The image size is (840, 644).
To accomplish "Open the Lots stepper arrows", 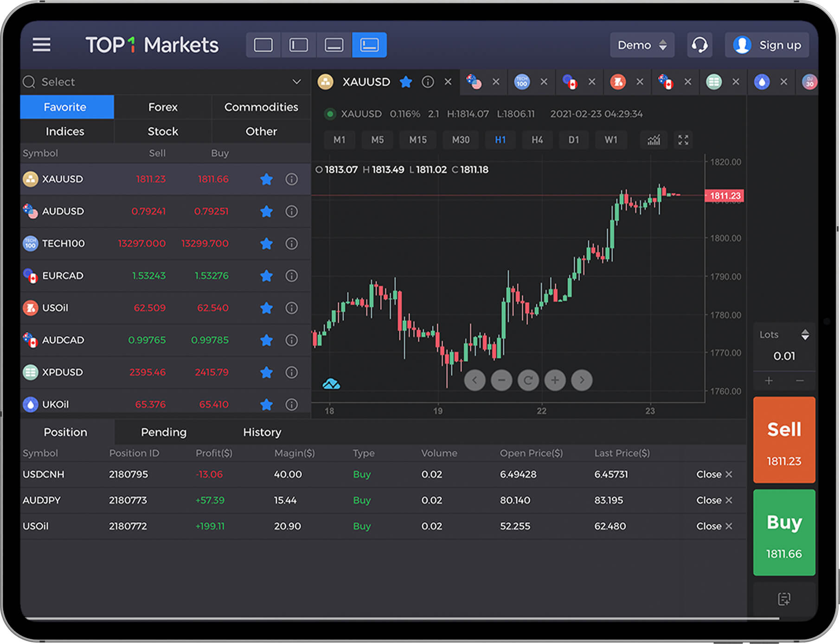I will click(805, 335).
